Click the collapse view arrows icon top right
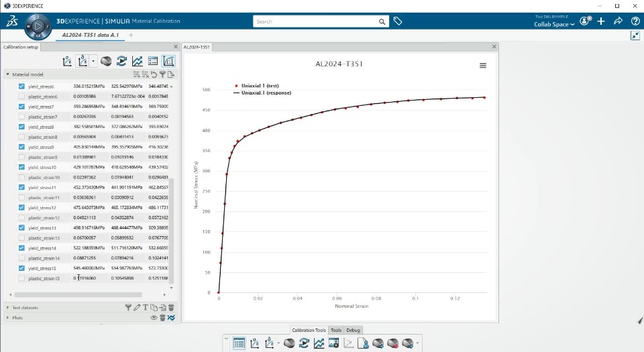Screen dimensions: 644x352 (635, 36)
